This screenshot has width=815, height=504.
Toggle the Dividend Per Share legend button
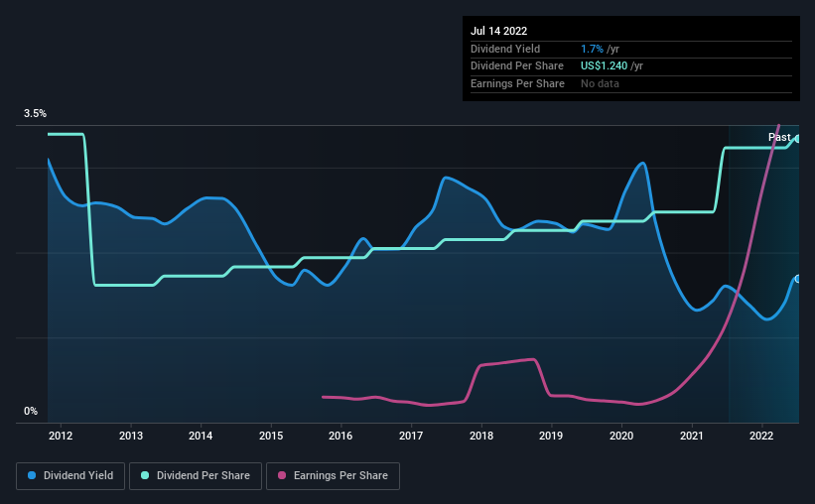coord(196,476)
